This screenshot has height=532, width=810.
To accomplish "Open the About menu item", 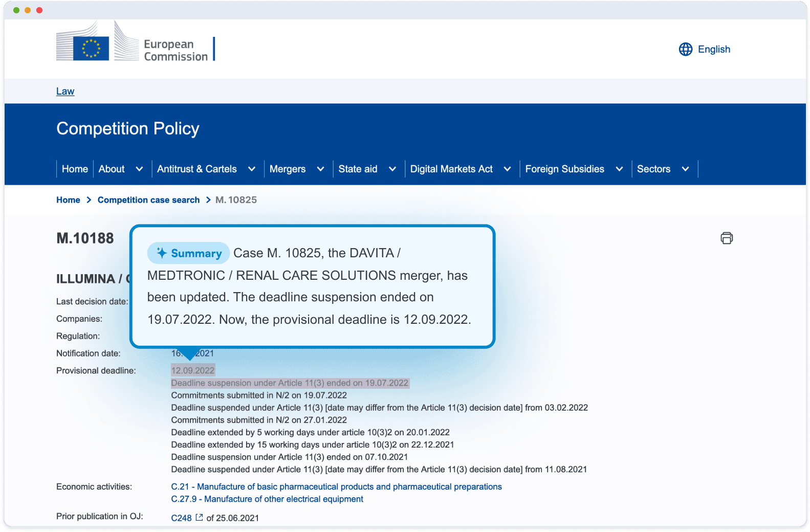I will tap(112, 169).
